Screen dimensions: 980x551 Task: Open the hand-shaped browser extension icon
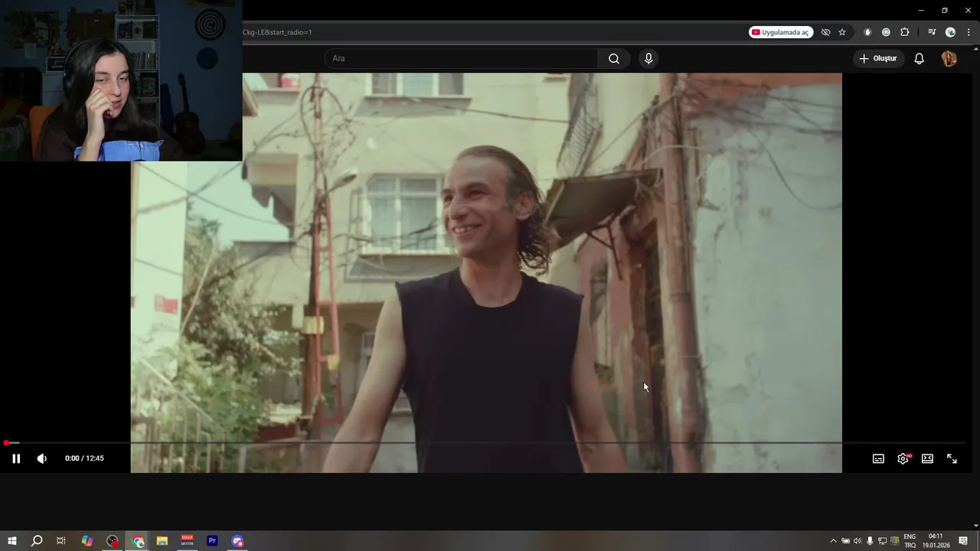pos(867,32)
